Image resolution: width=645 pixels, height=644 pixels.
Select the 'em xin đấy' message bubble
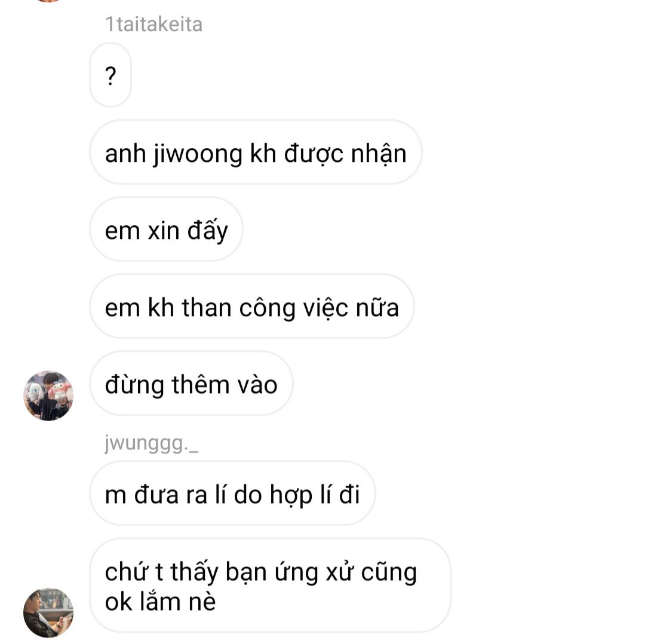pos(166,229)
